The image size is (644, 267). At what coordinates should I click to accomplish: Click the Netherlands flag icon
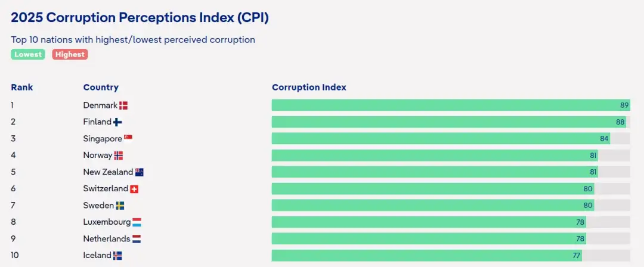point(137,239)
